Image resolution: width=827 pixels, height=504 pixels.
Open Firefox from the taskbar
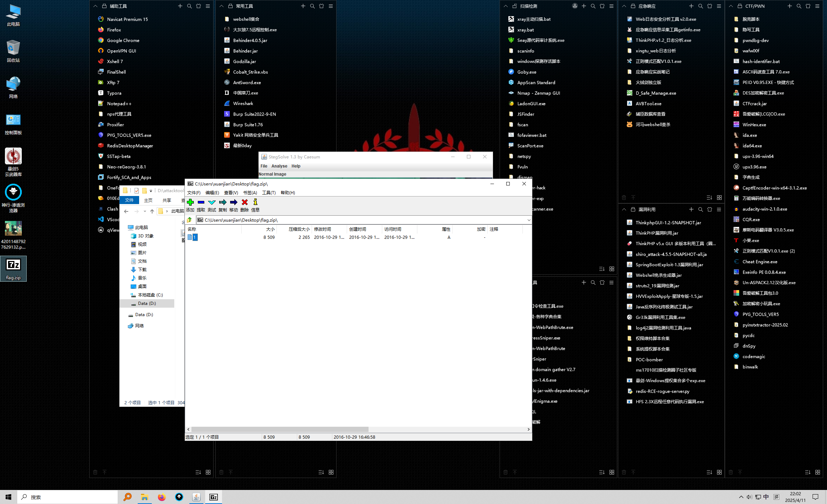162,497
